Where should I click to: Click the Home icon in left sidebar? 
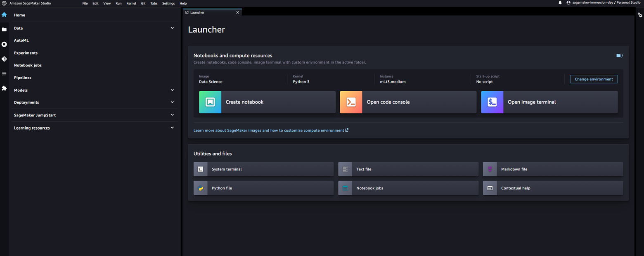point(4,15)
